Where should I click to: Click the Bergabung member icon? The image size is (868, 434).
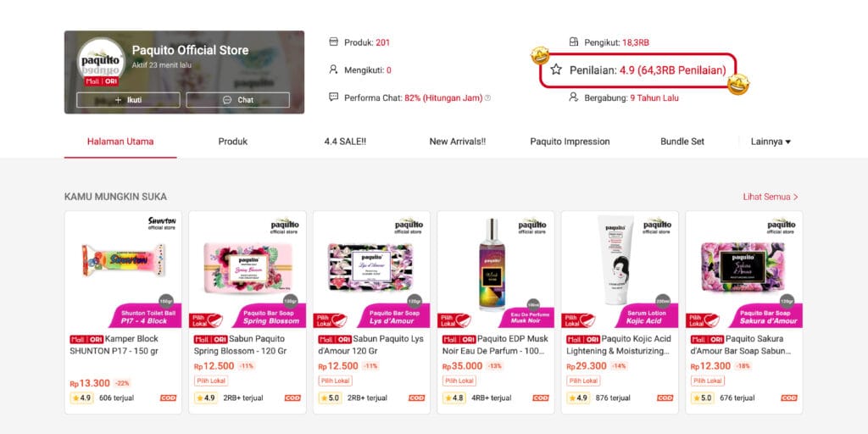coord(574,97)
